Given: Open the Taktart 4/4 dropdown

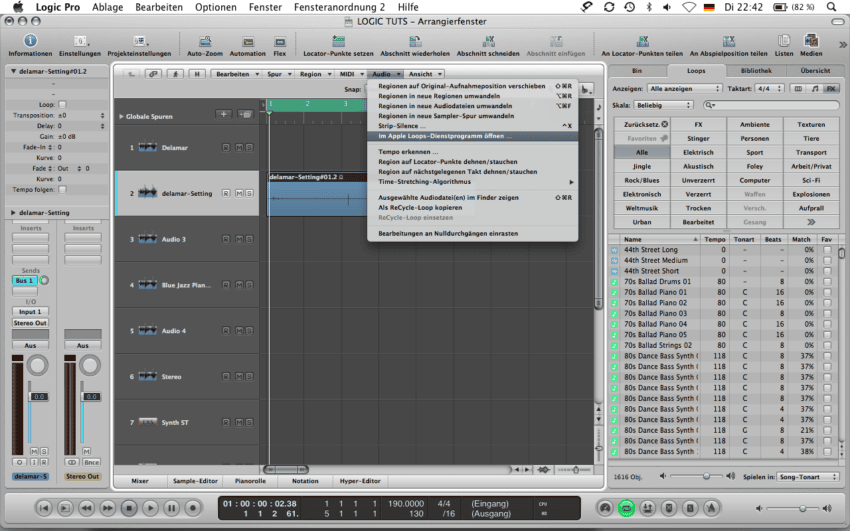Looking at the screenshot, I should click(770, 88).
